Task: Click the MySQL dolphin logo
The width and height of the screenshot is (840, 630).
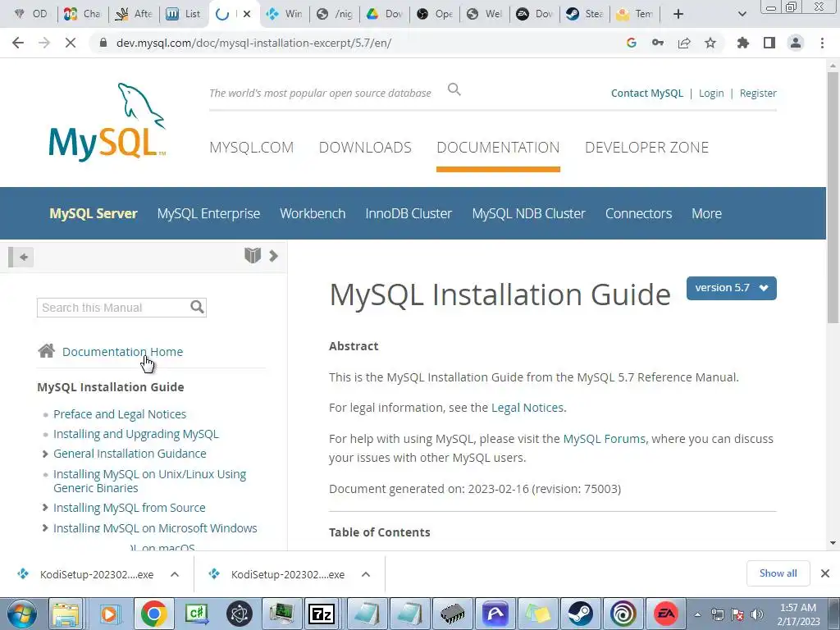Action: click(x=107, y=121)
